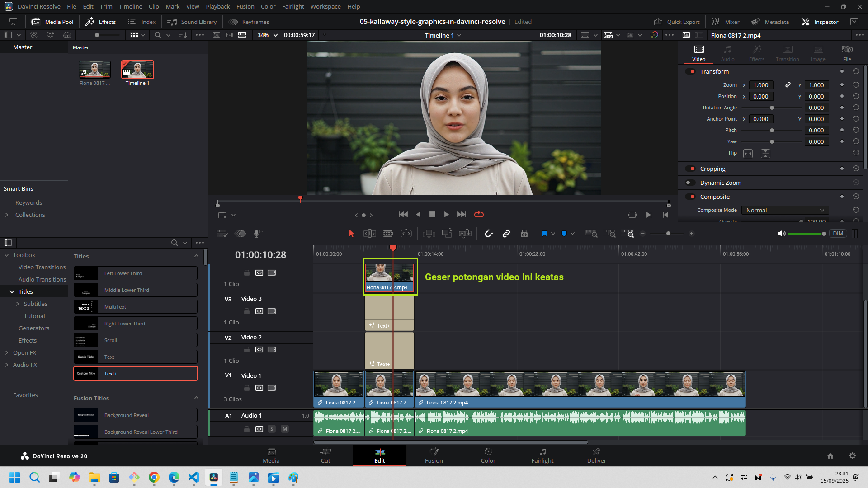Expand the Open FX toolbox category

(7, 353)
